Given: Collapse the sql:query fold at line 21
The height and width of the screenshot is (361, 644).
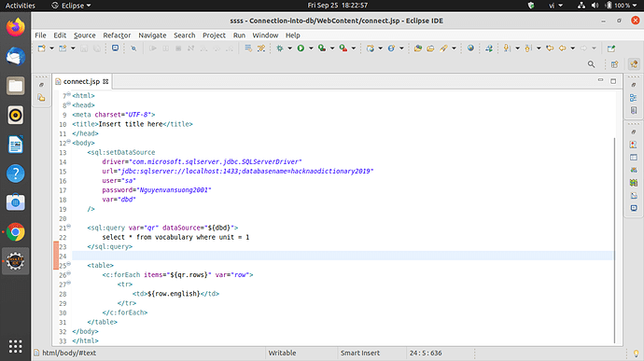Looking at the screenshot, I should pos(69,227).
